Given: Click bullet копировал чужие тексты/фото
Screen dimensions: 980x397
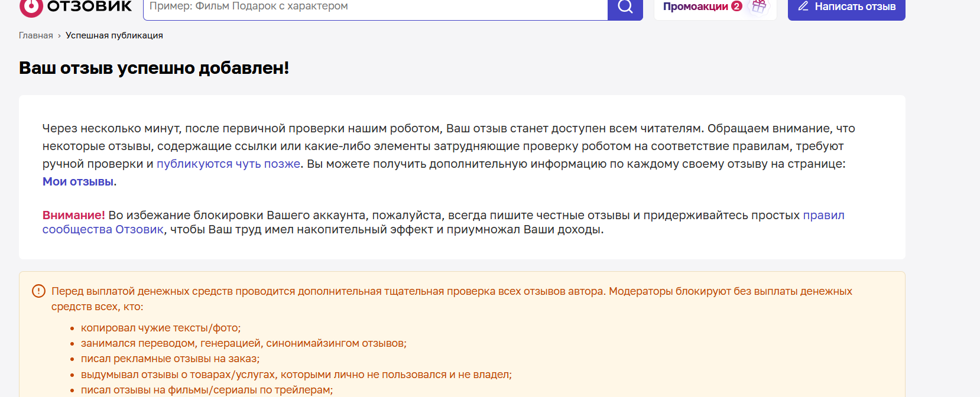Looking at the screenshot, I should [x=161, y=328].
